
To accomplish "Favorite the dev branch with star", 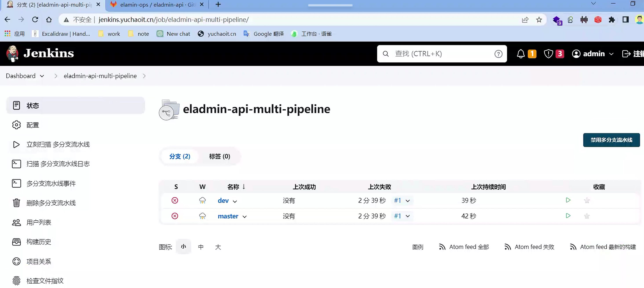I will coord(587,200).
